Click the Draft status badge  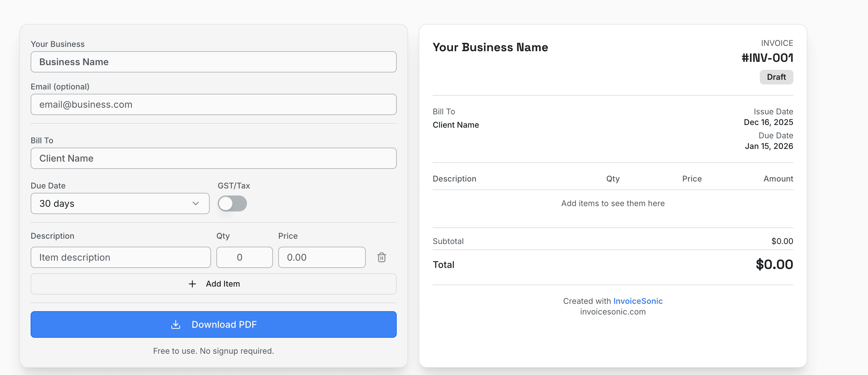(776, 77)
